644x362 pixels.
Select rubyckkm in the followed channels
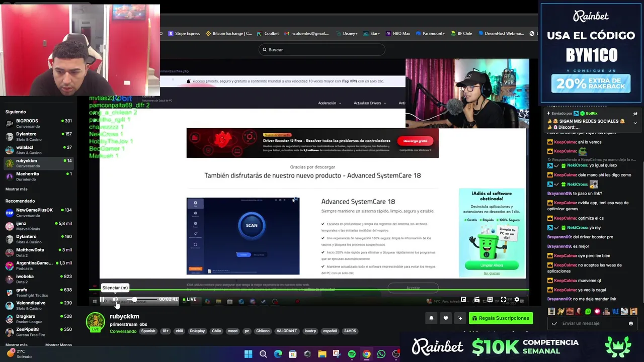38,163
